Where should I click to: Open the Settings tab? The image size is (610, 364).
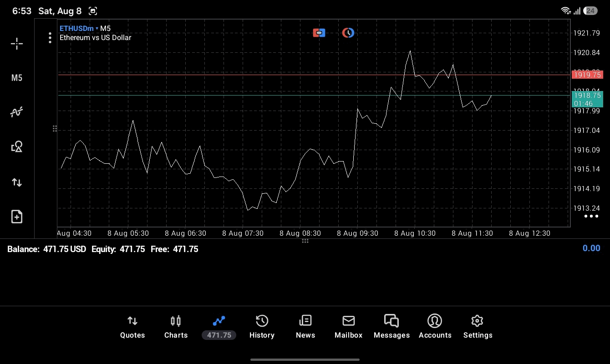point(478,327)
